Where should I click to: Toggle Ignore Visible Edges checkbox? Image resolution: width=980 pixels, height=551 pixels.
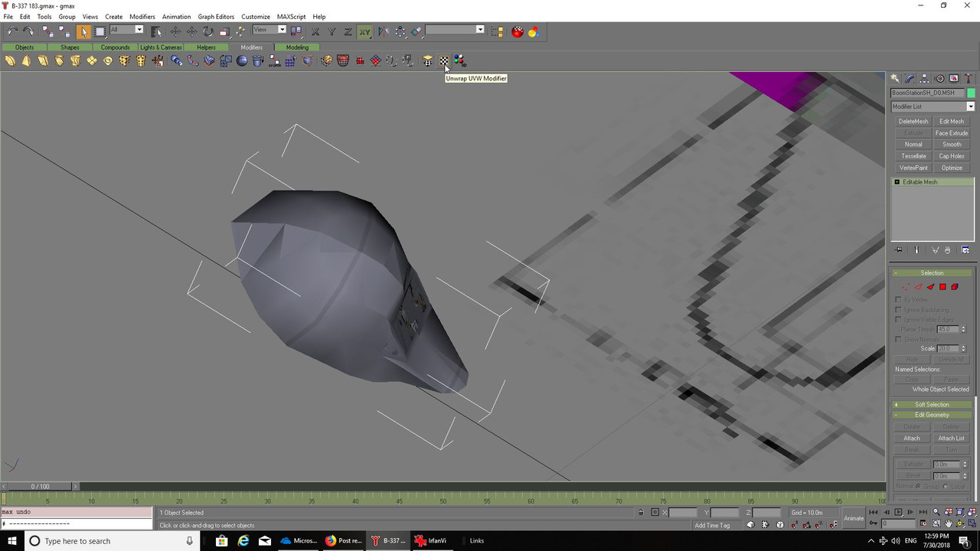point(898,319)
